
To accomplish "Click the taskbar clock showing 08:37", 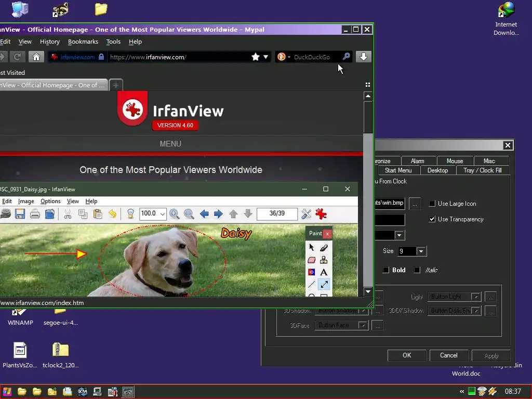I will [x=512, y=392].
